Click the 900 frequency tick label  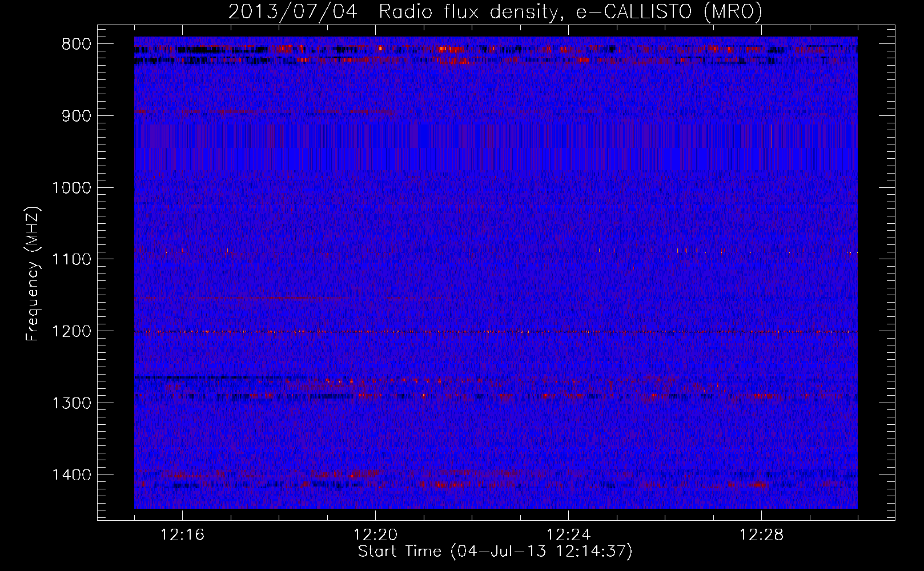pos(77,116)
